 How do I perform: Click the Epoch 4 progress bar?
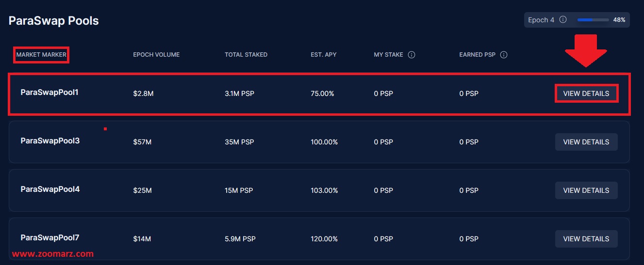(x=593, y=20)
